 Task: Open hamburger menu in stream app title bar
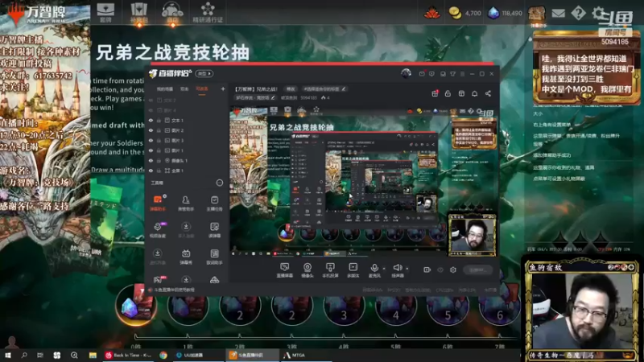[x=462, y=74]
